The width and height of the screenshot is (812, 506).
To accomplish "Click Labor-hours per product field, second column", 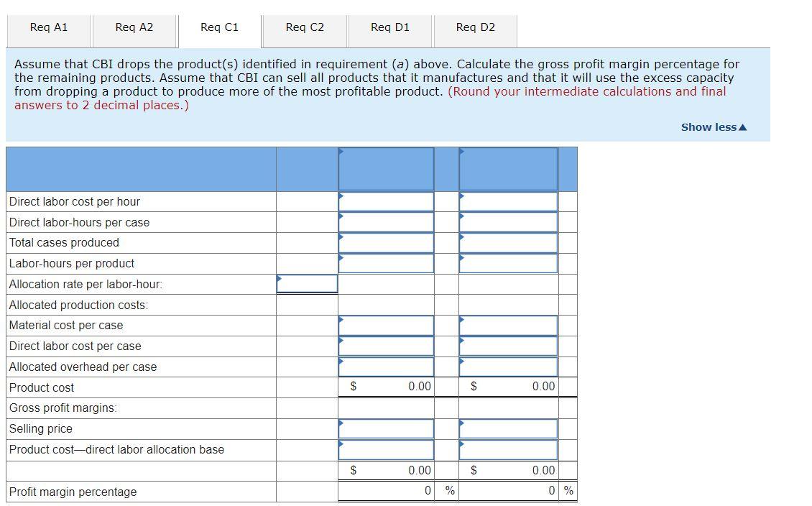I will click(508, 263).
